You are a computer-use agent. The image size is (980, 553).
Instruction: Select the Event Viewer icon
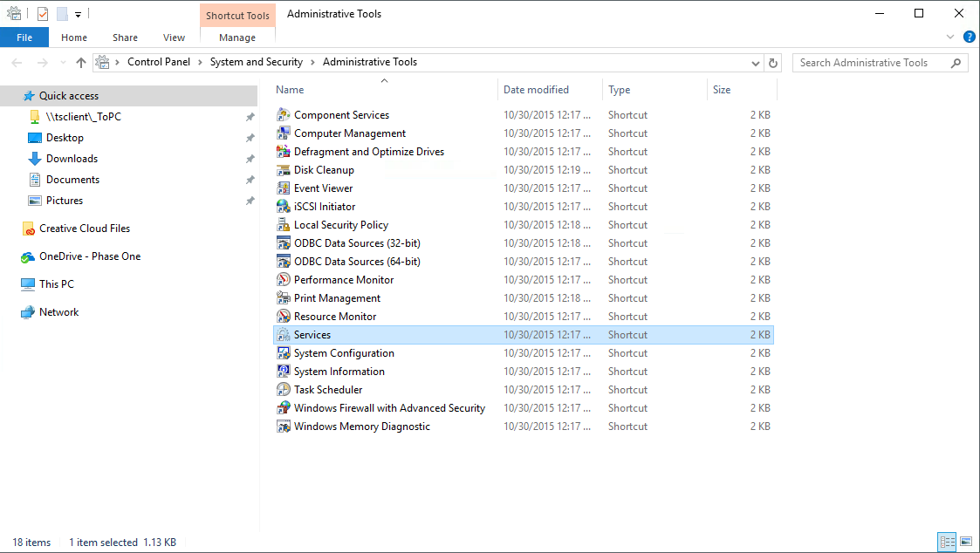283,188
